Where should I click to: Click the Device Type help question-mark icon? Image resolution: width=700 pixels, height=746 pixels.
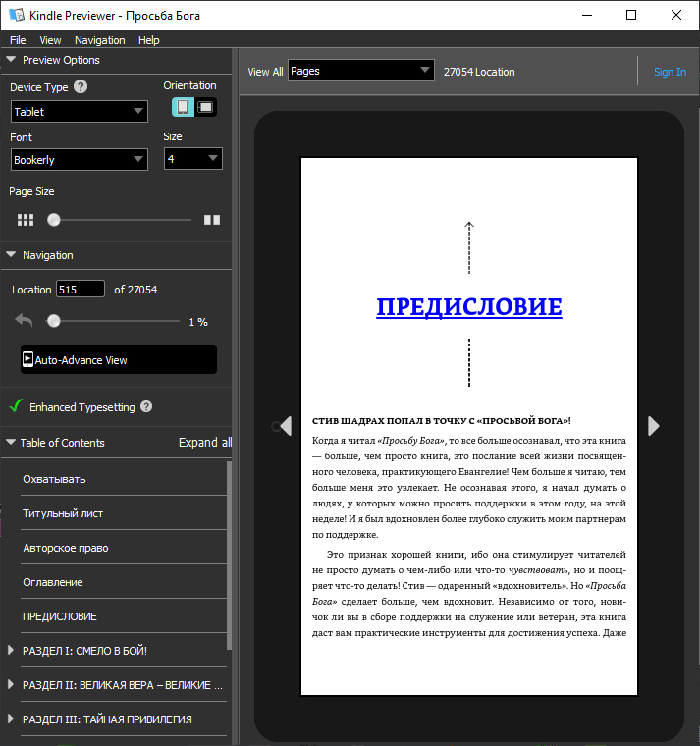(81, 86)
